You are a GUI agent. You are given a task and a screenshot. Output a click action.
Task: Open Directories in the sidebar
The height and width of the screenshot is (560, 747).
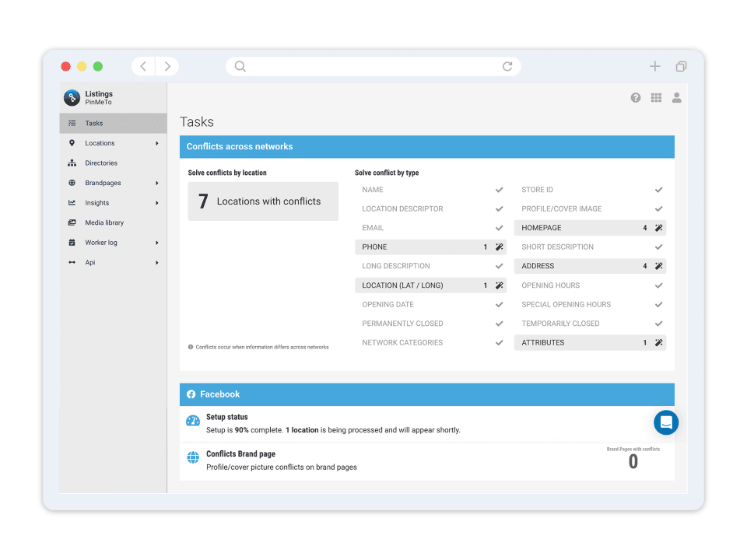(101, 163)
